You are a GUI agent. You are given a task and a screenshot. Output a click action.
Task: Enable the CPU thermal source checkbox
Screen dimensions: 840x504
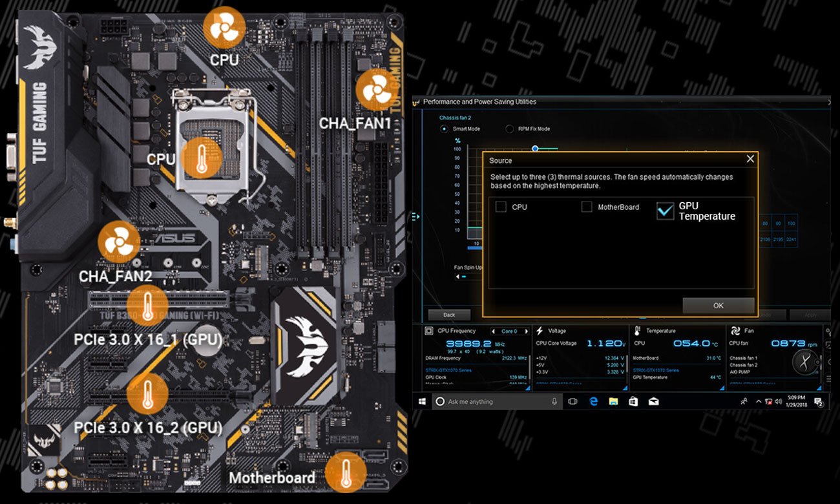pos(501,207)
